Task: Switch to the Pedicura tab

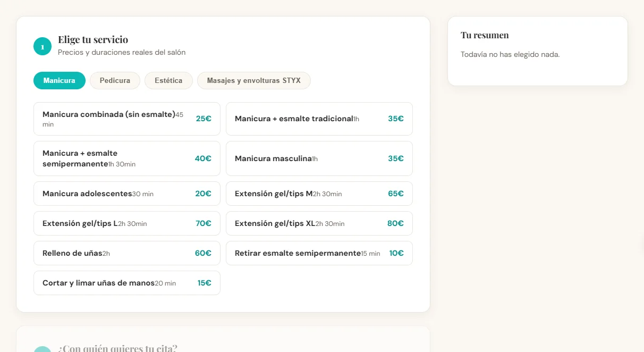Action: coord(115,80)
